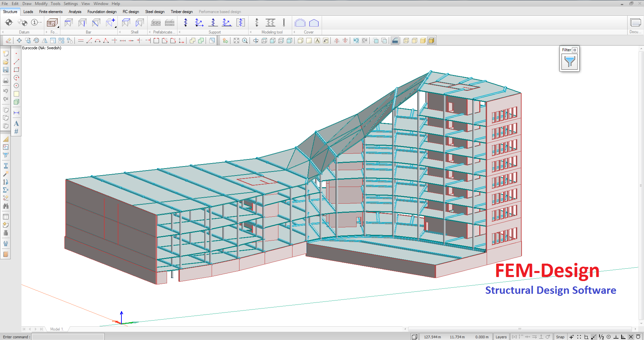Open the Filter funnel tool
644x340 pixels.
(570, 62)
